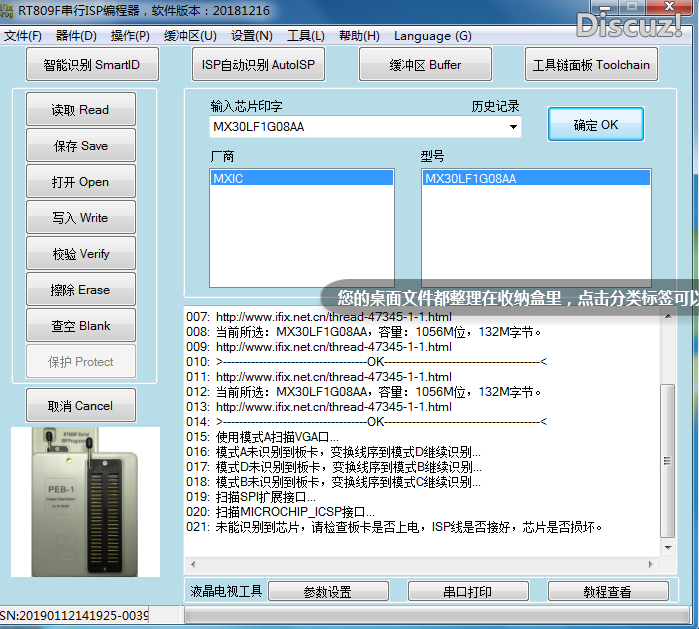Click log line 008 当前所选 text
This screenshot has height=629, width=699.
[x=378, y=332]
